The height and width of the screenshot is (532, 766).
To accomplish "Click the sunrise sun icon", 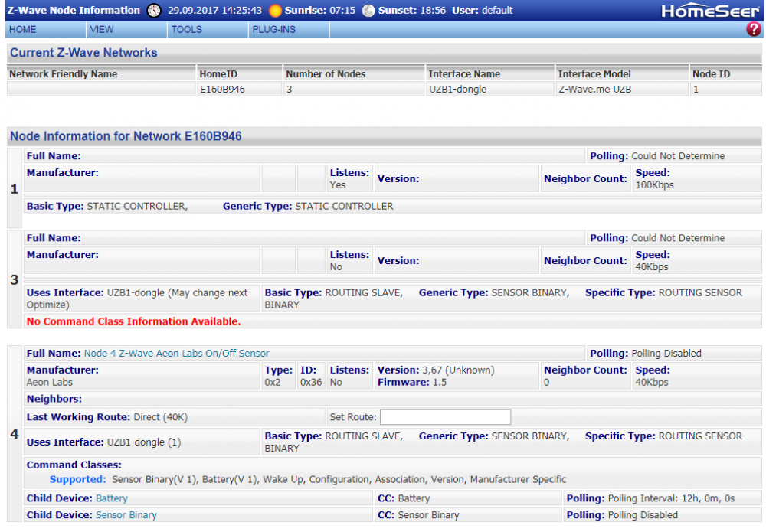I will click(275, 11).
